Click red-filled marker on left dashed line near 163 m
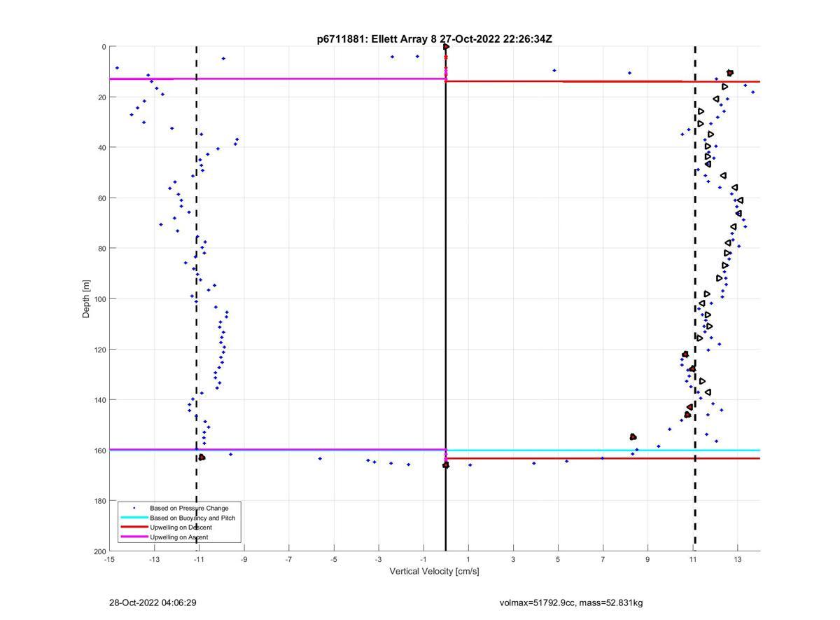Screen dimensions: 840x620 [x=202, y=457]
